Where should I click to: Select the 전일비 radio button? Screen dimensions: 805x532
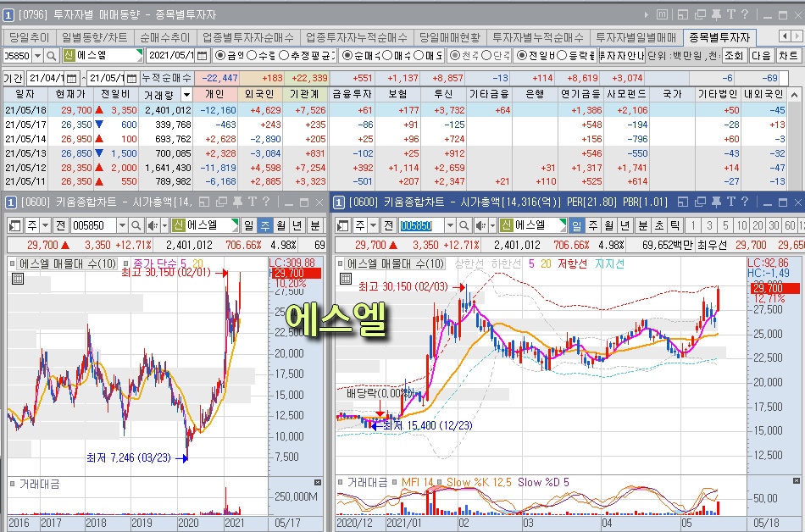click(x=522, y=55)
